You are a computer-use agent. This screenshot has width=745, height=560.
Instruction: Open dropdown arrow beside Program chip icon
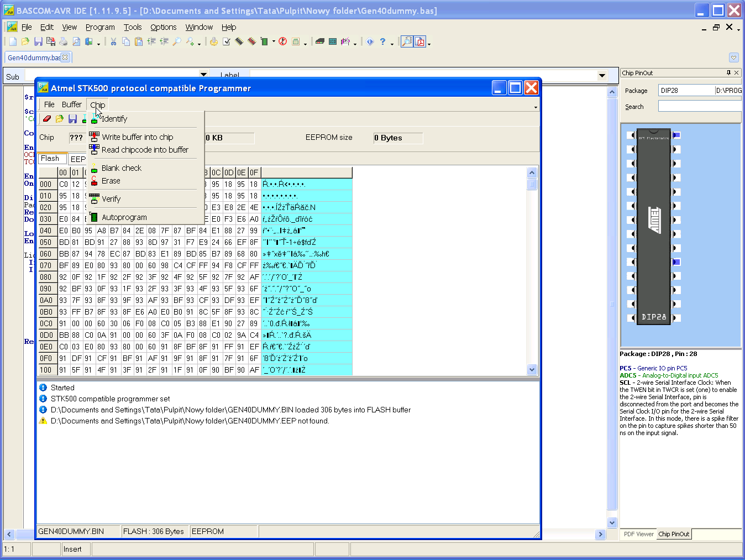pos(274,41)
